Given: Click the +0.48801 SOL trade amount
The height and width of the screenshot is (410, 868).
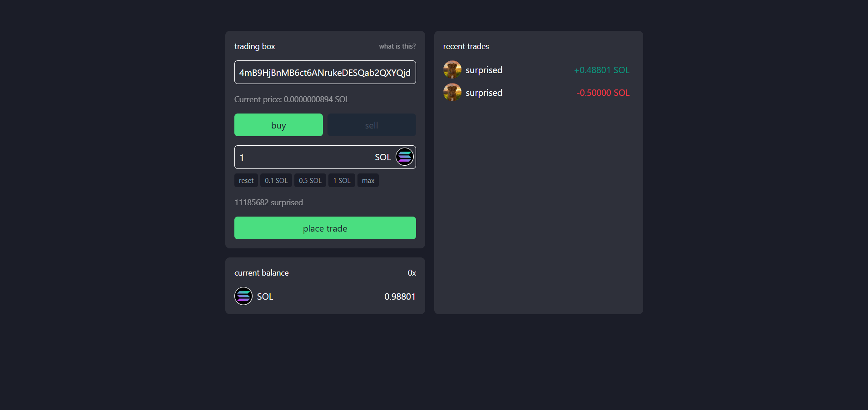Looking at the screenshot, I should (x=601, y=70).
